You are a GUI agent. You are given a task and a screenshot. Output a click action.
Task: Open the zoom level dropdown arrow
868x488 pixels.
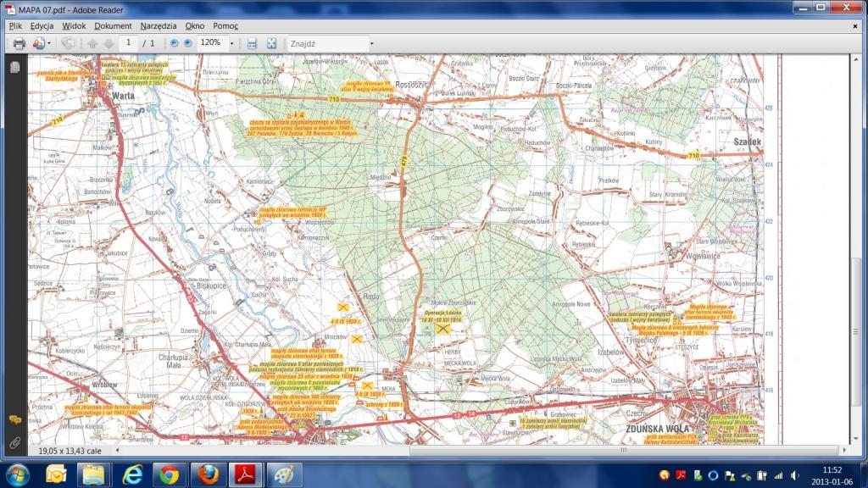click(x=232, y=43)
